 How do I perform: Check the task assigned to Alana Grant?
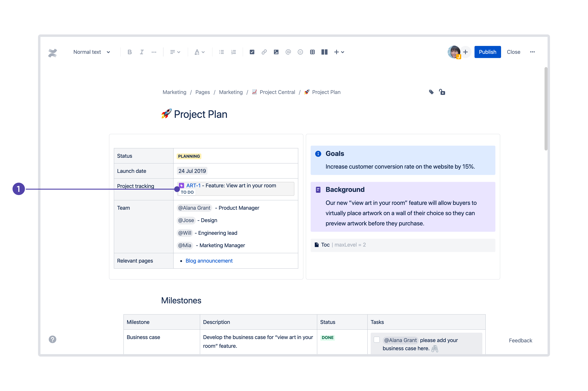pyautogui.click(x=376, y=340)
